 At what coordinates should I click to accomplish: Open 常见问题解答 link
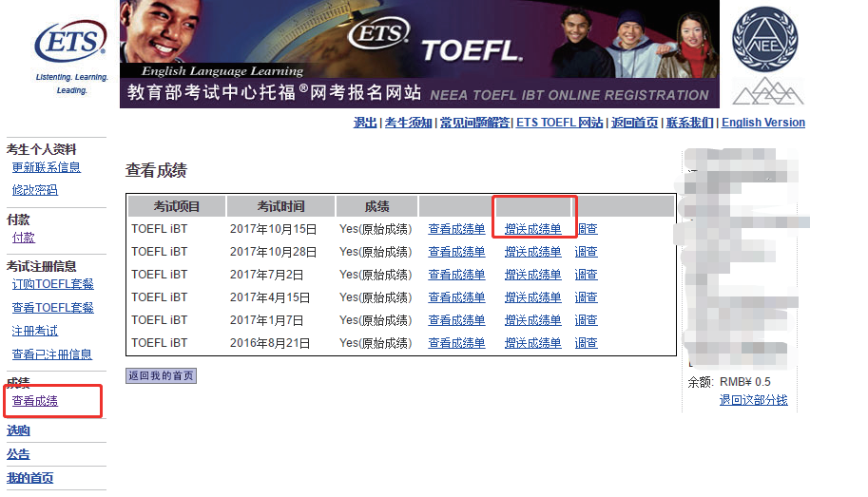click(x=474, y=123)
